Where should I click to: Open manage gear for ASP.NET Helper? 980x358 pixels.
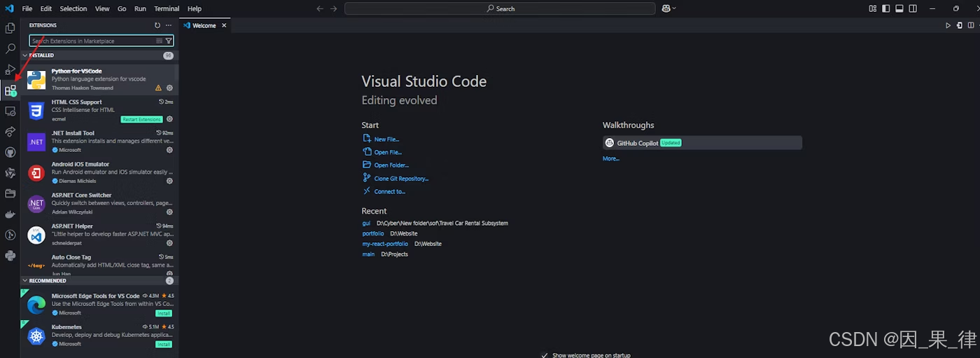tap(169, 242)
